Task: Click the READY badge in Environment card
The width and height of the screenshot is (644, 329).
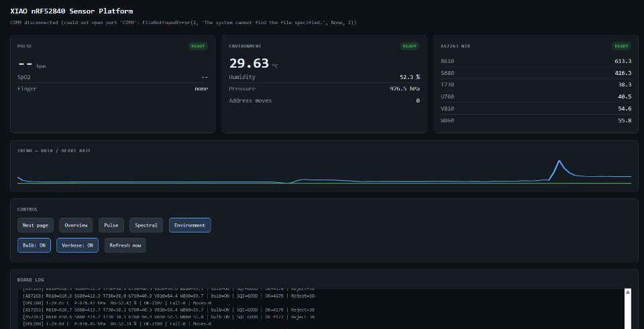Action: click(409, 46)
